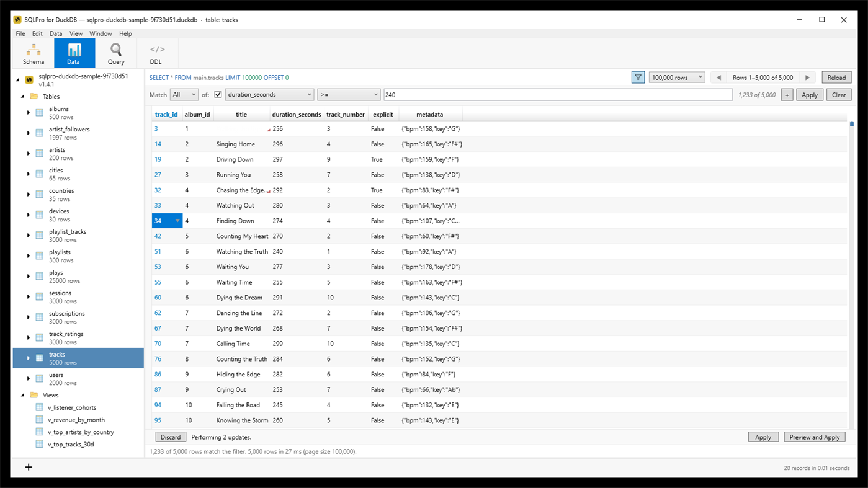This screenshot has width=868, height=488.
Task: Select the v_listener_cohorts view icon
Action: (x=40, y=407)
